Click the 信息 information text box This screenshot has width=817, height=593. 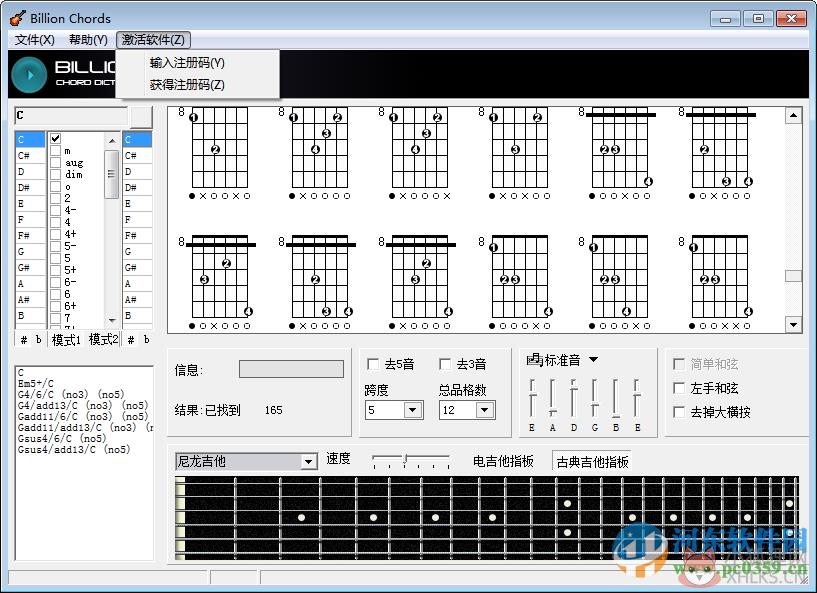tap(291, 368)
